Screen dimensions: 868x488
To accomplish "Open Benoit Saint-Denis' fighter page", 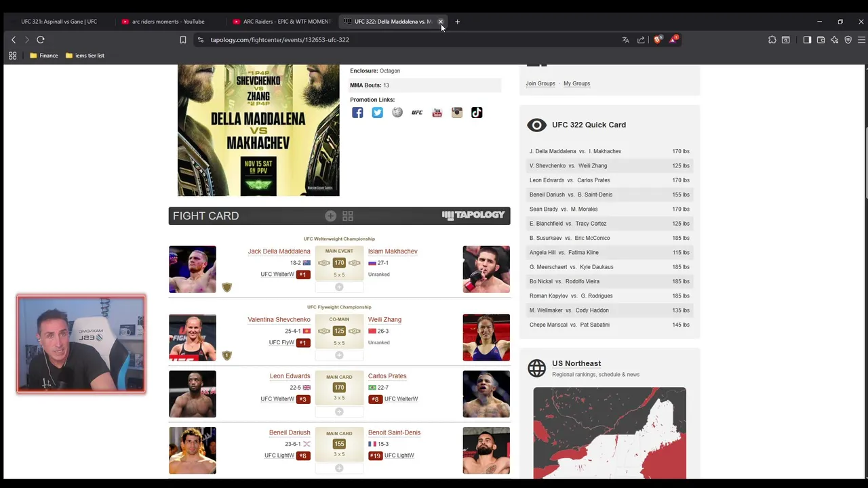I will coord(394,432).
